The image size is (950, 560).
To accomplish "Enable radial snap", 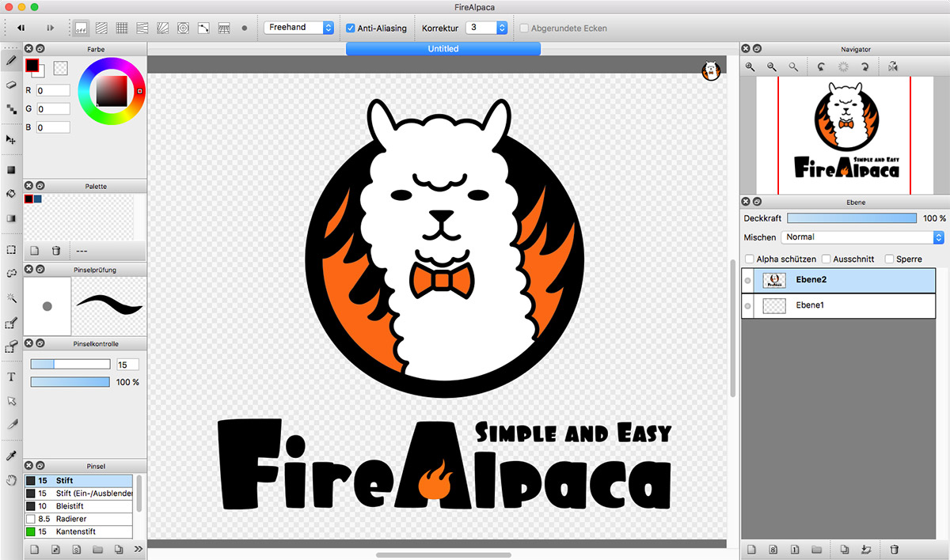I will (163, 28).
